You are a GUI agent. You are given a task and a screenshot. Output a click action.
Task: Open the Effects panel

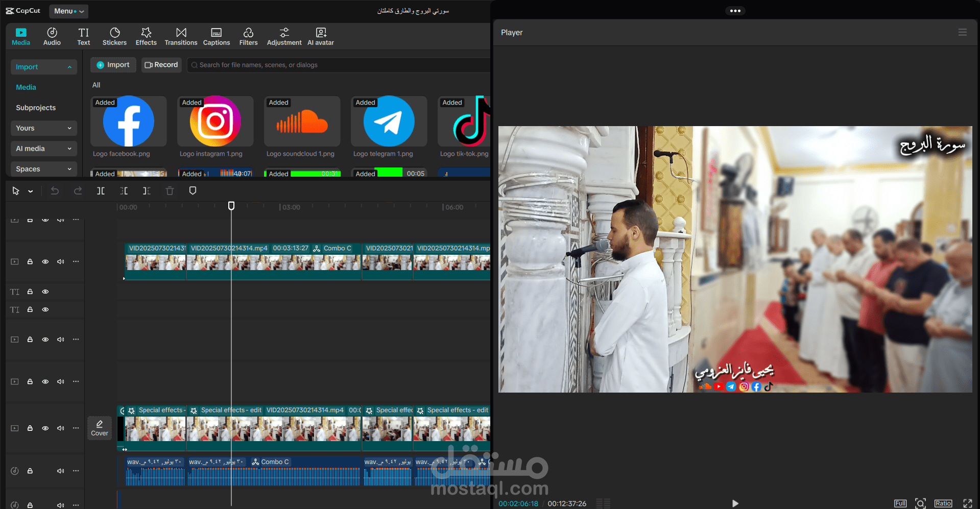pos(146,36)
